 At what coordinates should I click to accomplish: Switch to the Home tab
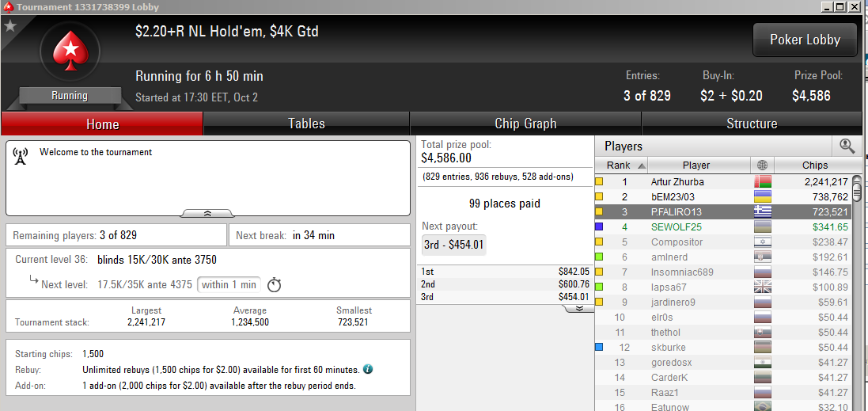pyautogui.click(x=102, y=124)
